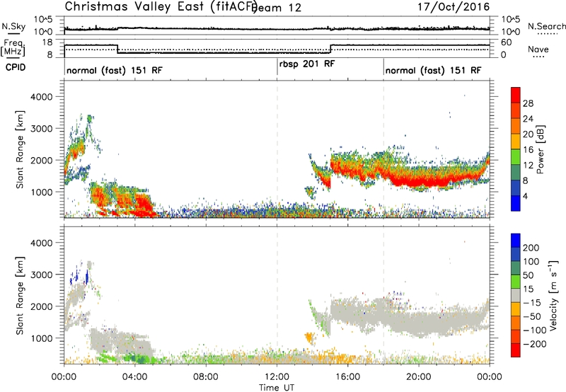Click the 'Freq. [MHz]' axis label
The height and width of the screenshot is (392, 566).
click(x=13, y=47)
